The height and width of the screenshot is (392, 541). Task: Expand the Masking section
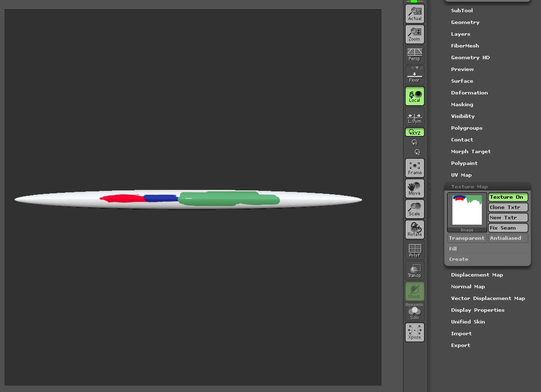coord(462,104)
